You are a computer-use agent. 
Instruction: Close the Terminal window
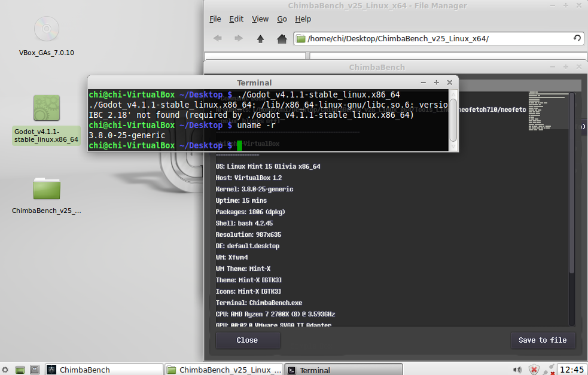pos(449,83)
